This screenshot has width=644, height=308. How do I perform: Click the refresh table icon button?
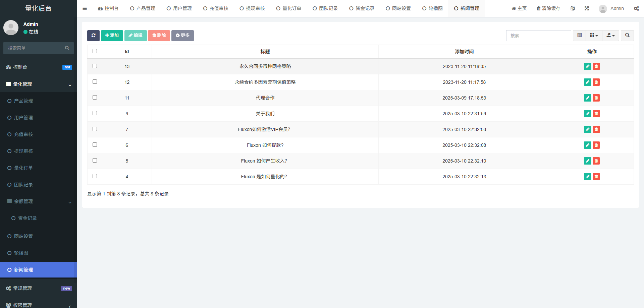[x=93, y=36]
